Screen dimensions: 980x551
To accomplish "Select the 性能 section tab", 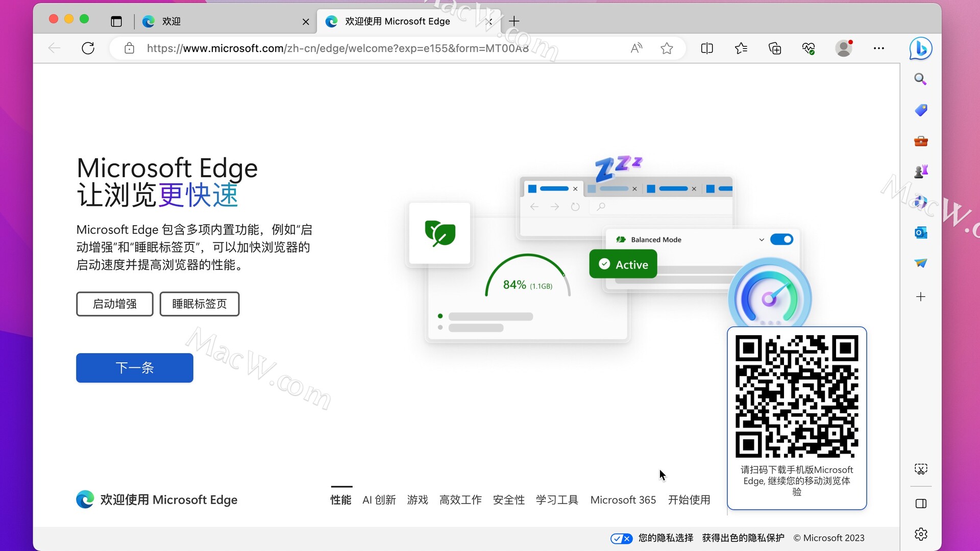I will coord(341,500).
